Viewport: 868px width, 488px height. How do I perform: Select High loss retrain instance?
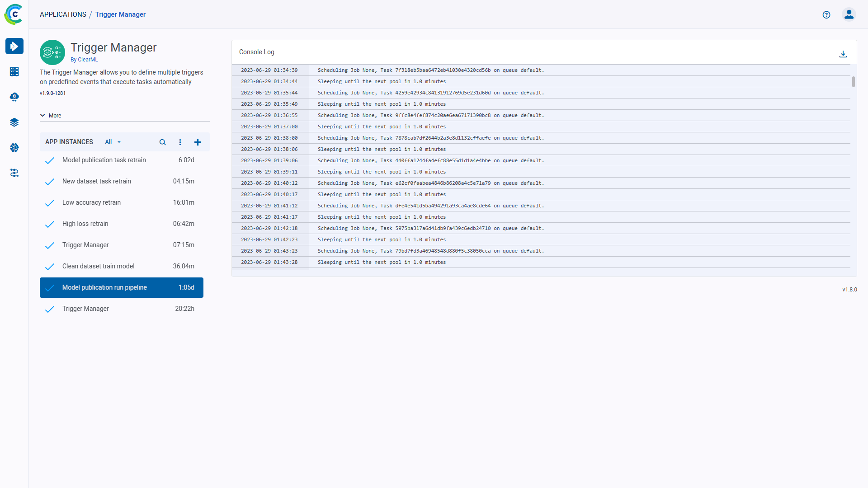85,224
